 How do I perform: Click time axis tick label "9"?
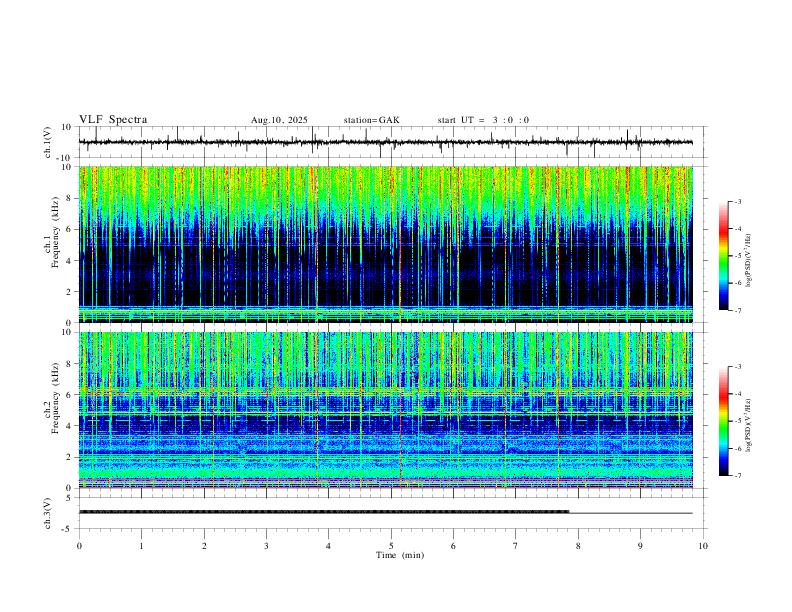[640, 546]
